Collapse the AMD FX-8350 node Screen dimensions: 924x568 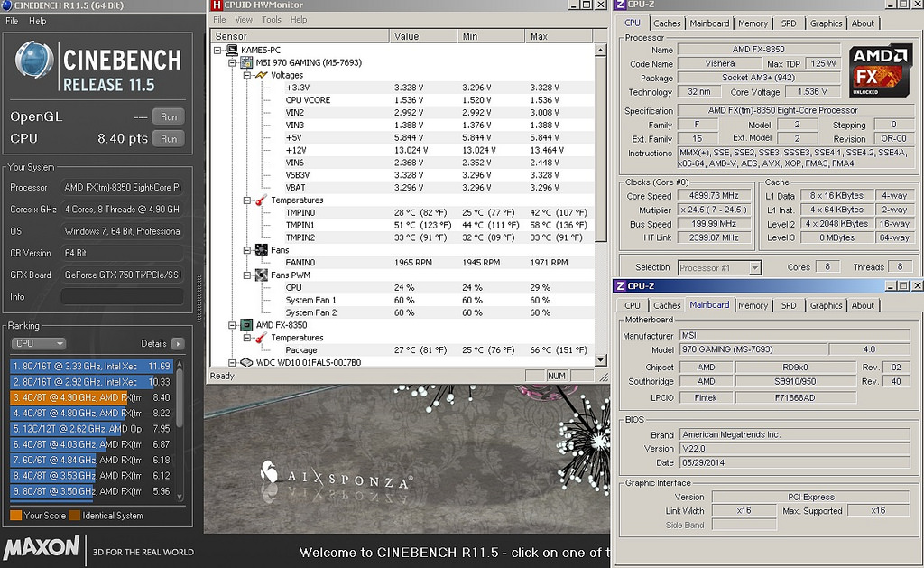(x=232, y=325)
